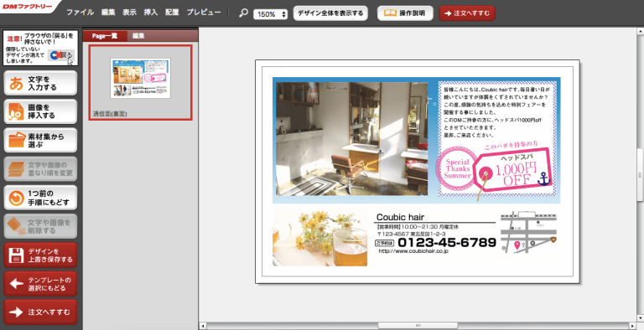The width and height of the screenshot is (644, 330).
Task: Click the right arrow icon in the sidebar order button
Action: (17, 312)
